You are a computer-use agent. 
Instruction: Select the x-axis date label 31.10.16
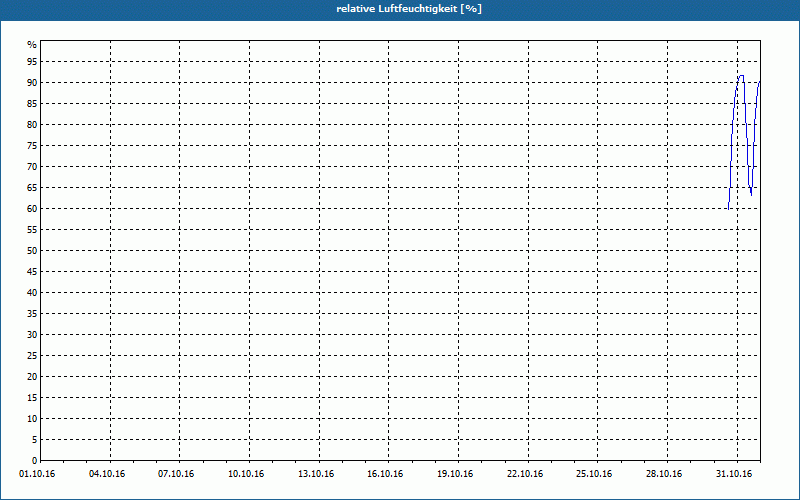click(734, 474)
